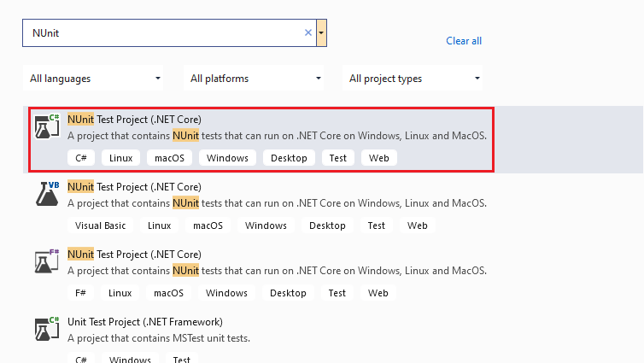The width and height of the screenshot is (644, 363).
Task: Expand the All languages dropdown
Action: pos(95,79)
